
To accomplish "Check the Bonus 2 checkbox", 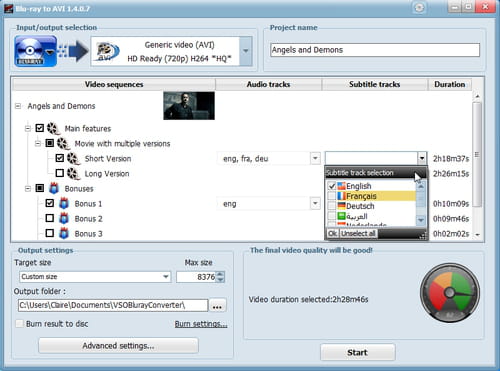I will 50,218.
